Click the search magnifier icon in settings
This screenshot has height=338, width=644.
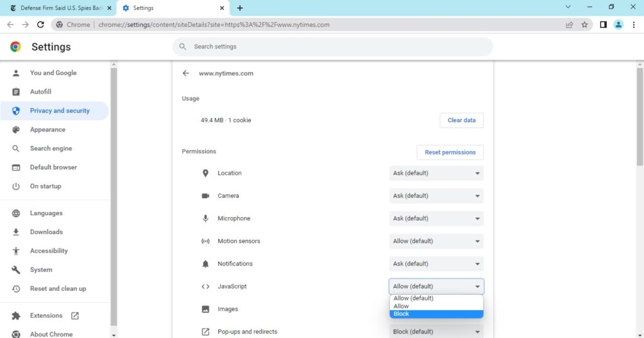(183, 47)
